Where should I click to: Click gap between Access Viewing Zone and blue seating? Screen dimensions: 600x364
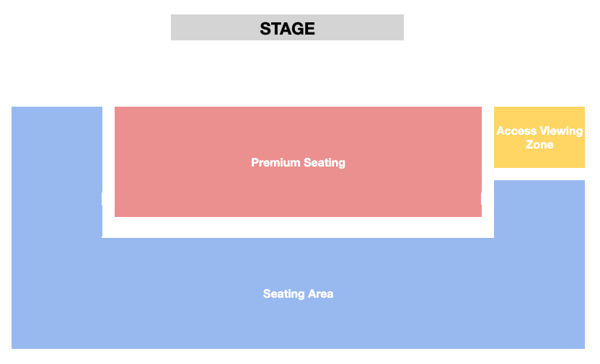pyautogui.click(x=539, y=174)
